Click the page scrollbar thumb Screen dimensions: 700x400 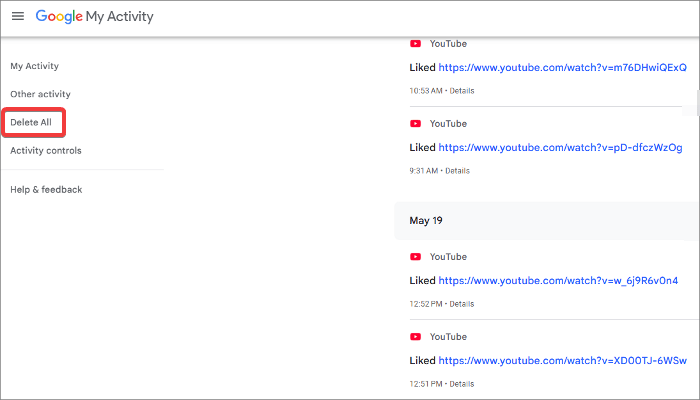click(698, 103)
